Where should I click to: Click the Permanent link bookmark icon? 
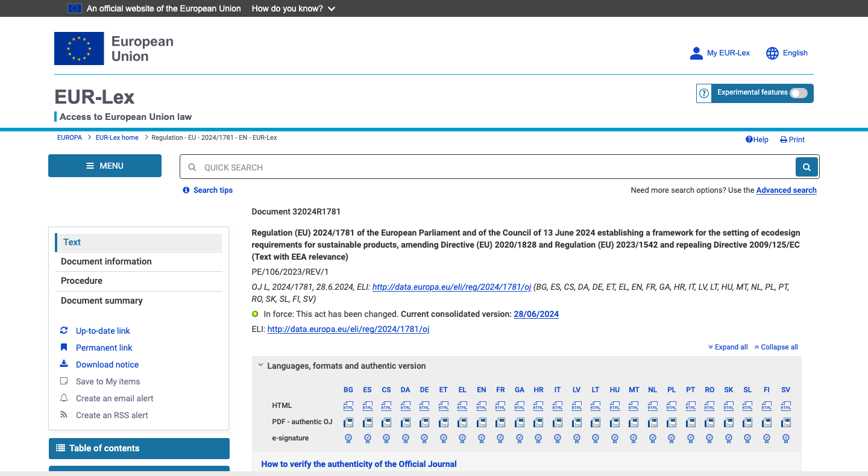(64, 347)
